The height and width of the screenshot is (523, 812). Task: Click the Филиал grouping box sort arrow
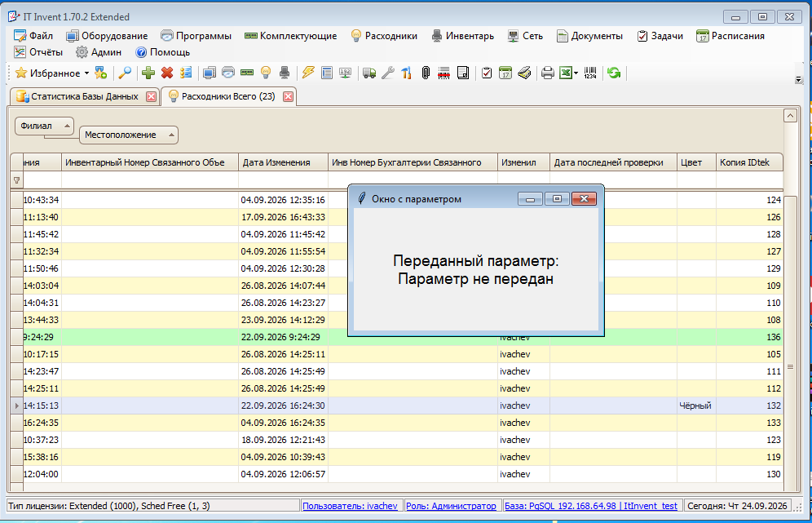pos(67,126)
